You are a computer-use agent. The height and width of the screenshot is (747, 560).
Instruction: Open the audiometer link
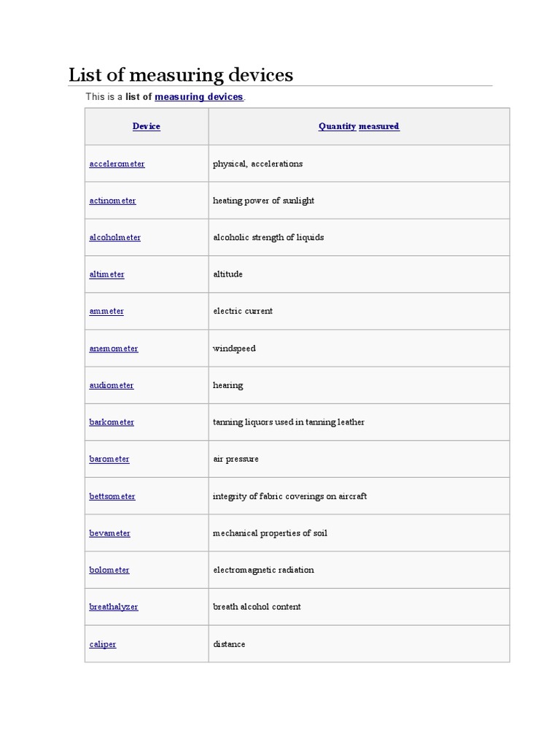point(112,385)
